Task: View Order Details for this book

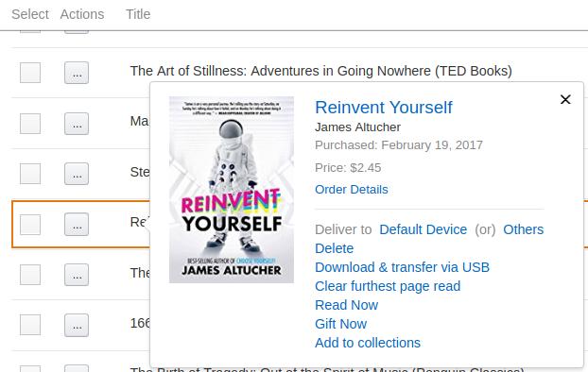Action: 352,190
